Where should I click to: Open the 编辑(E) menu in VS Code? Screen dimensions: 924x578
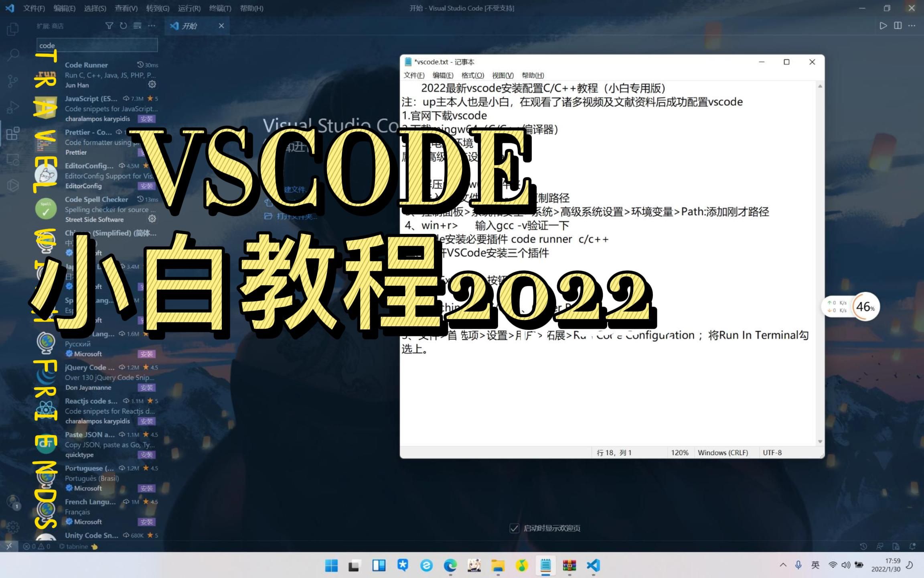click(x=65, y=8)
